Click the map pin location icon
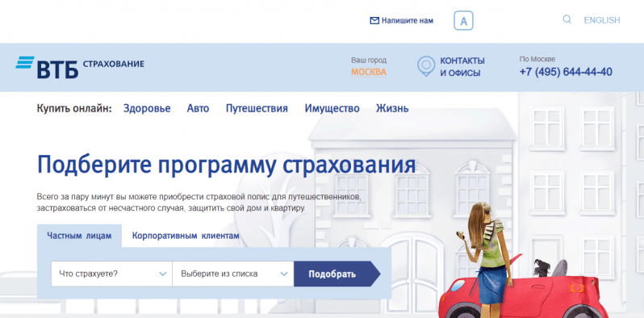Viewport: 644px width, 318px height. click(x=426, y=66)
